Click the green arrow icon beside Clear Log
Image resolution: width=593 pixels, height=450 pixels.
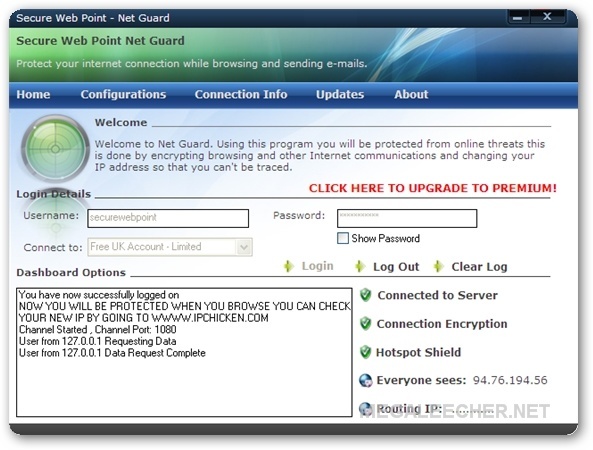tap(438, 266)
